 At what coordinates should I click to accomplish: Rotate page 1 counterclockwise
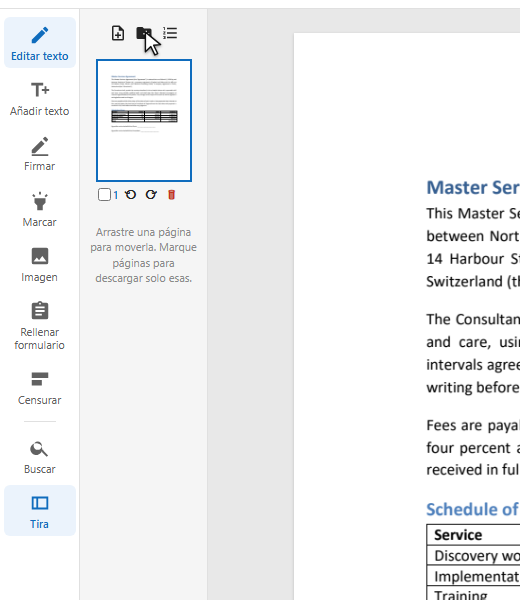[x=130, y=195]
